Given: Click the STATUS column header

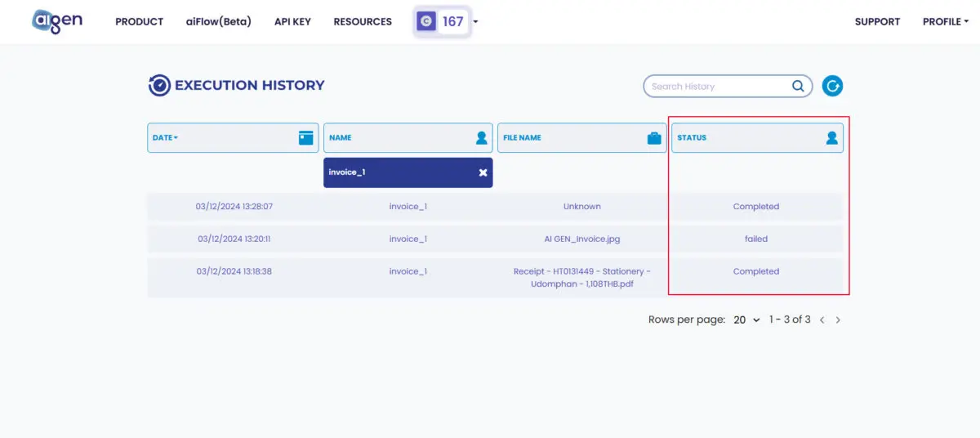Looking at the screenshot, I should tap(757, 137).
